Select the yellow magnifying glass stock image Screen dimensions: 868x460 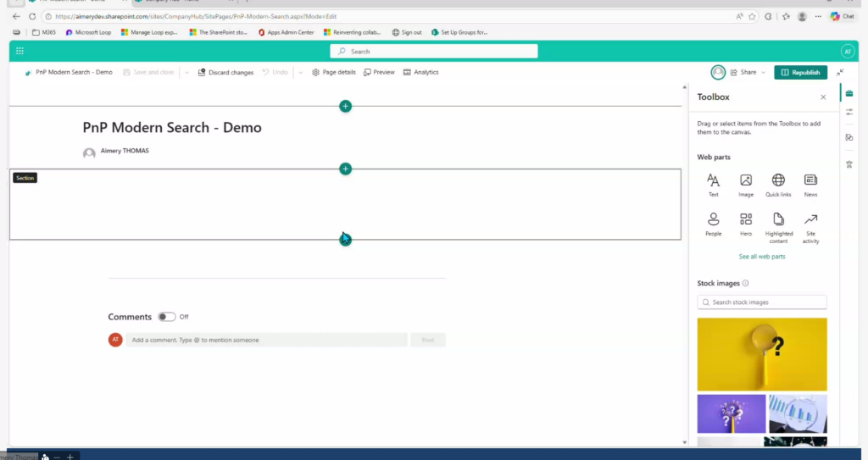pyautogui.click(x=762, y=354)
